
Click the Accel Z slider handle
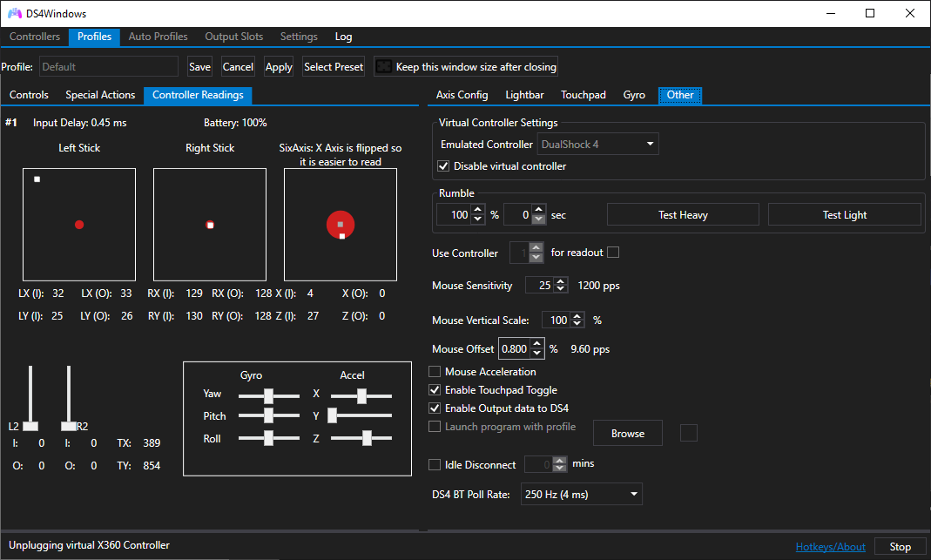coord(367,438)
